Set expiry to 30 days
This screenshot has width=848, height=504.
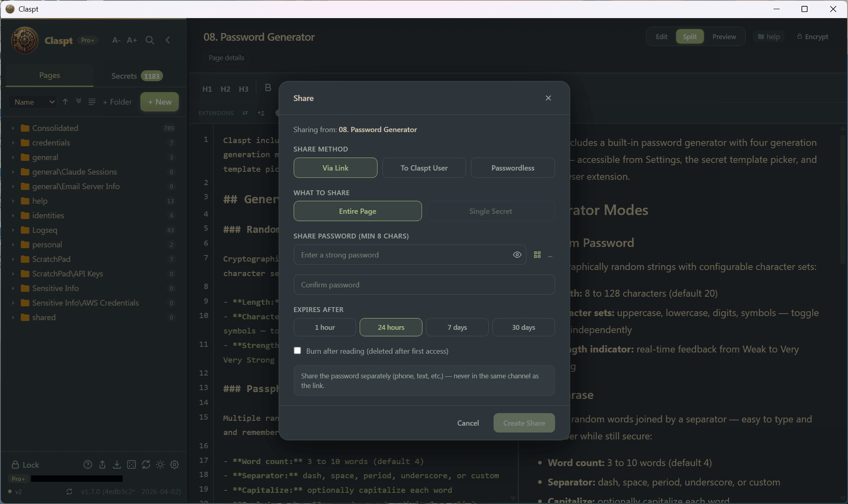[x=523, y=327]
